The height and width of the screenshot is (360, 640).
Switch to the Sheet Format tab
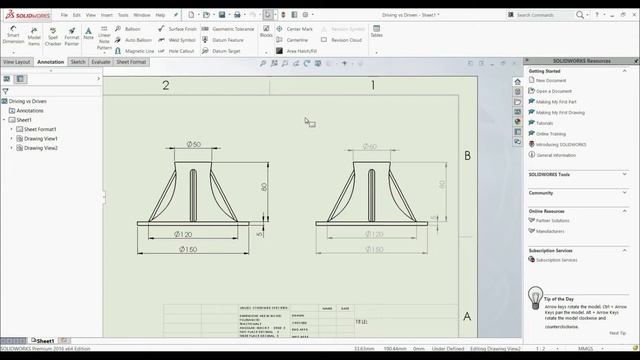coord(131,62)
